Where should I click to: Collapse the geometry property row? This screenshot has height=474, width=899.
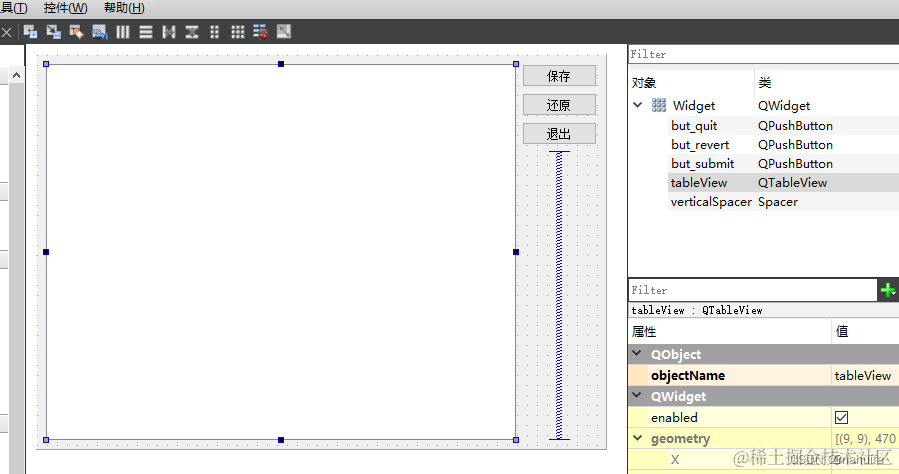[x=637, y=438]
